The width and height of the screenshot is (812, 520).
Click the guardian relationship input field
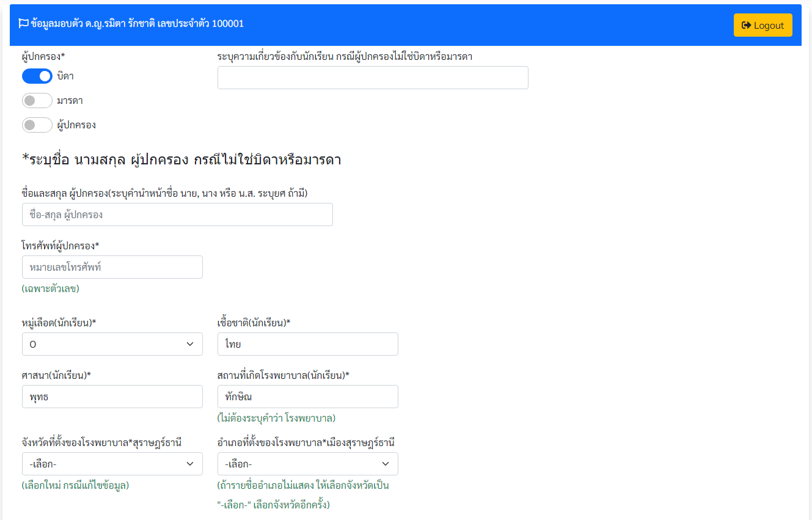tap(373, 78)
